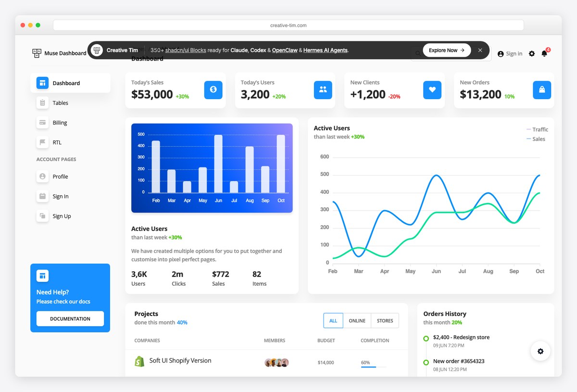Click the New order #3654323 entry
This screenshot has height=392, width=577.
click(x=459, y=361)
